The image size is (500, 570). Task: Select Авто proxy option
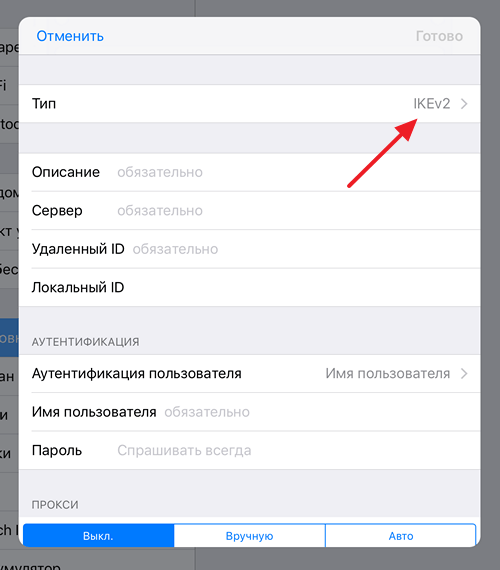[x=400, y=535]
